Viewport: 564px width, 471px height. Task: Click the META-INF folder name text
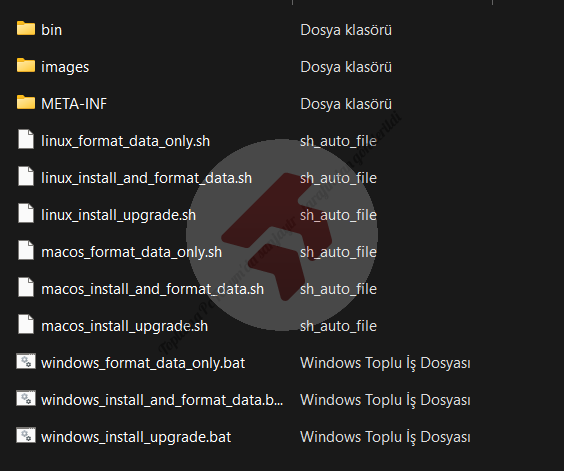pos(74,104)
